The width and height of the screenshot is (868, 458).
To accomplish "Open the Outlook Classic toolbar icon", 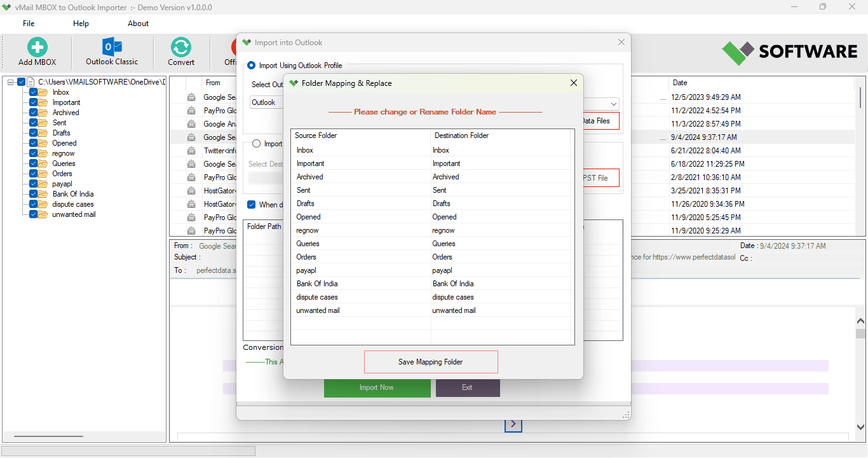I will 112,47.
